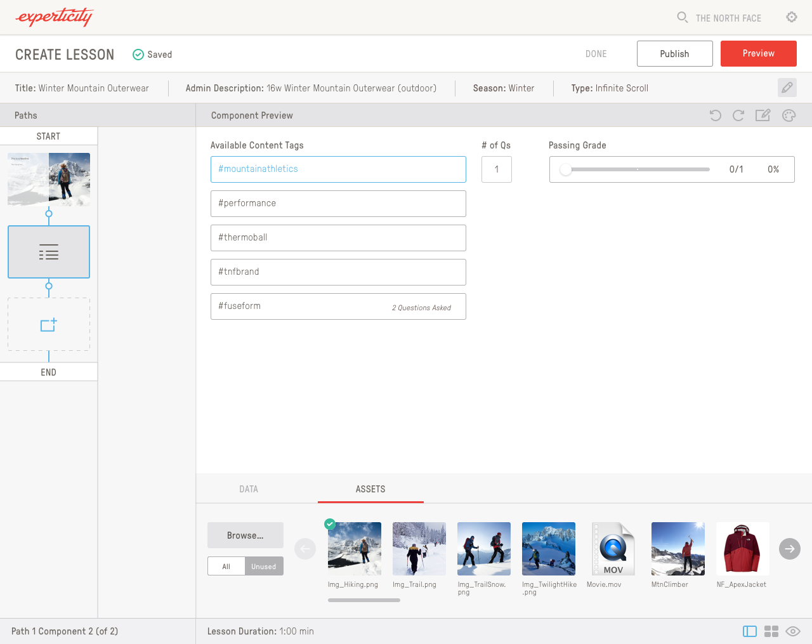Viewport: 812px width, 644px height.
Task: Toggle preview eye icon in status bar
Action: 793,631
